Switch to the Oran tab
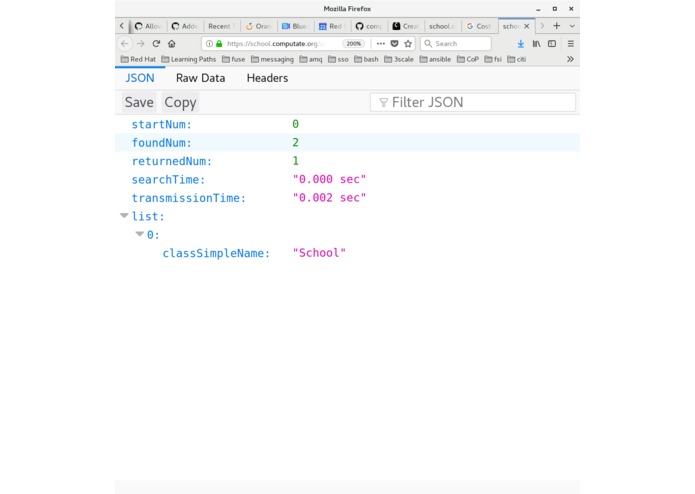 pos(258,26)
